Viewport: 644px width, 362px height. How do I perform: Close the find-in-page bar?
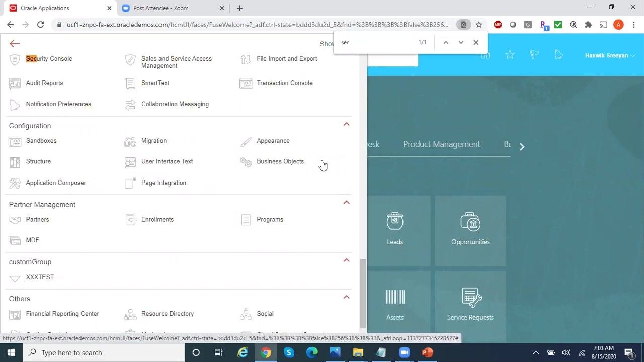point(476,43)
